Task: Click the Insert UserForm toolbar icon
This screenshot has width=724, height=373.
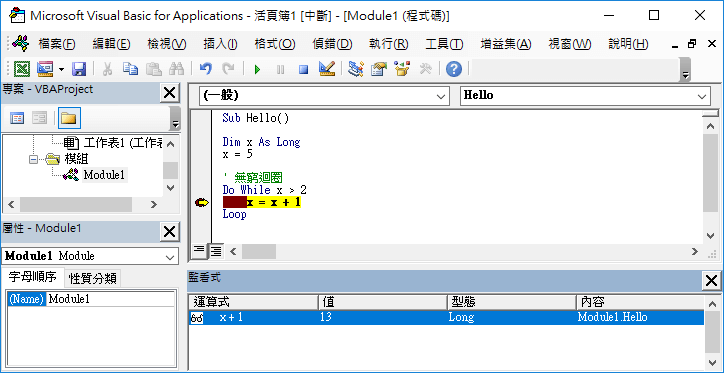Action: [45, 69]
